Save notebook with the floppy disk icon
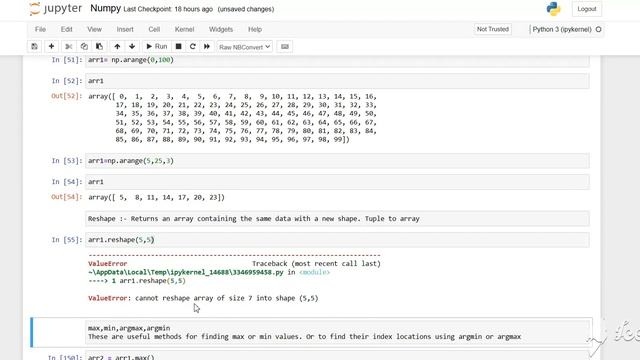 [34, 47]
